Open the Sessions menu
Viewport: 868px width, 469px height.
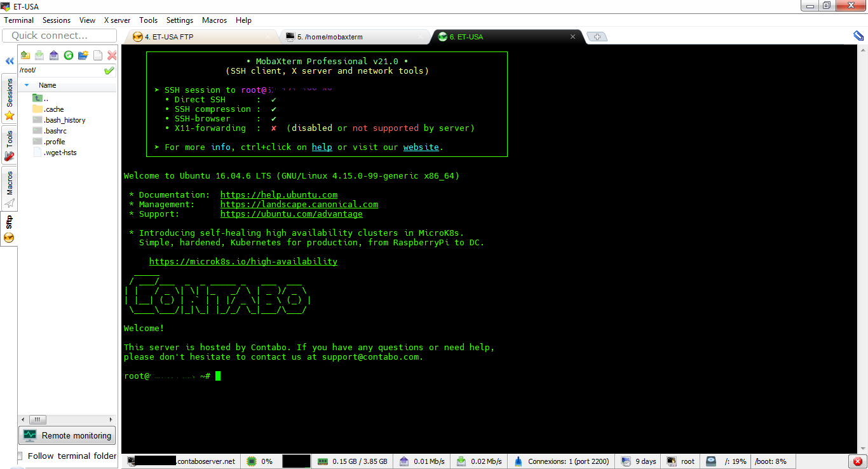57,20
